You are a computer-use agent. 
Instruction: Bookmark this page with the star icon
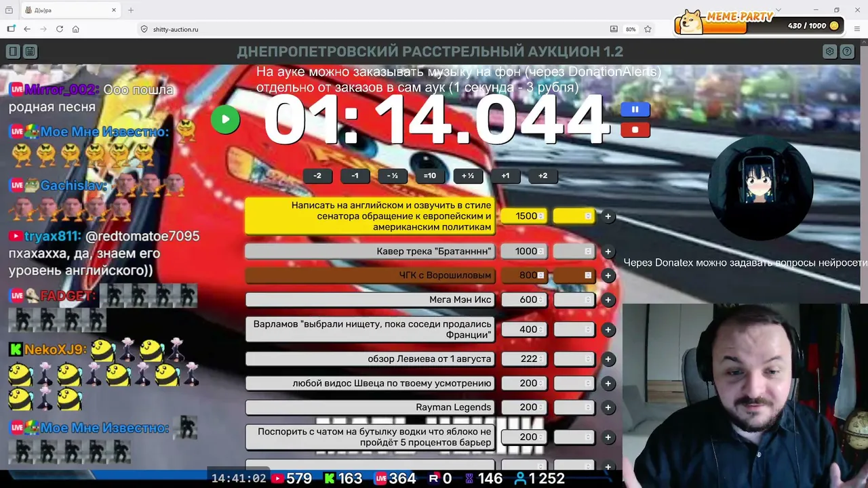(648, 29)
